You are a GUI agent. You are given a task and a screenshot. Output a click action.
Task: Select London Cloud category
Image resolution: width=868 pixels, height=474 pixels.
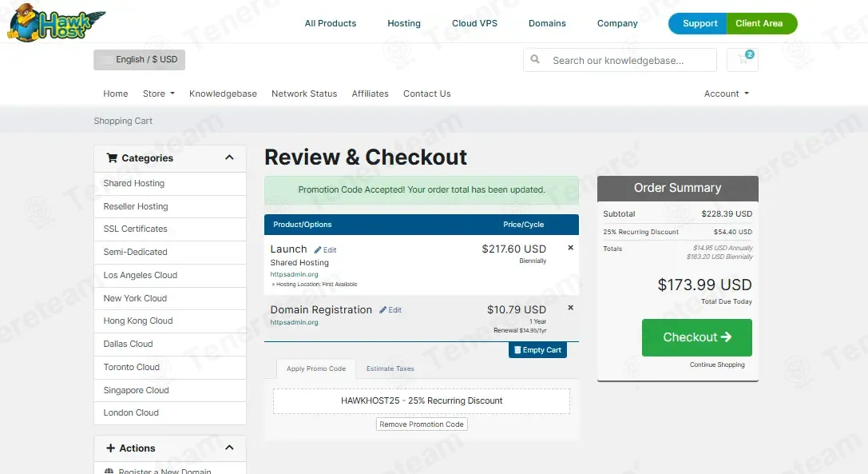(170, 413)
